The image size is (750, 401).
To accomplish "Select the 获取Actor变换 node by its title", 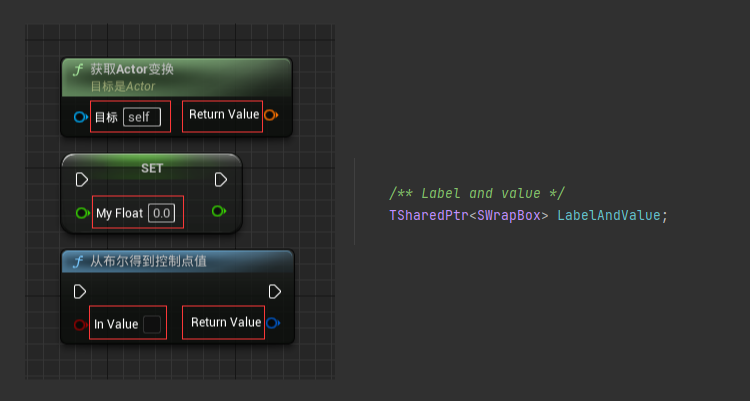I will tap(132, 70).
